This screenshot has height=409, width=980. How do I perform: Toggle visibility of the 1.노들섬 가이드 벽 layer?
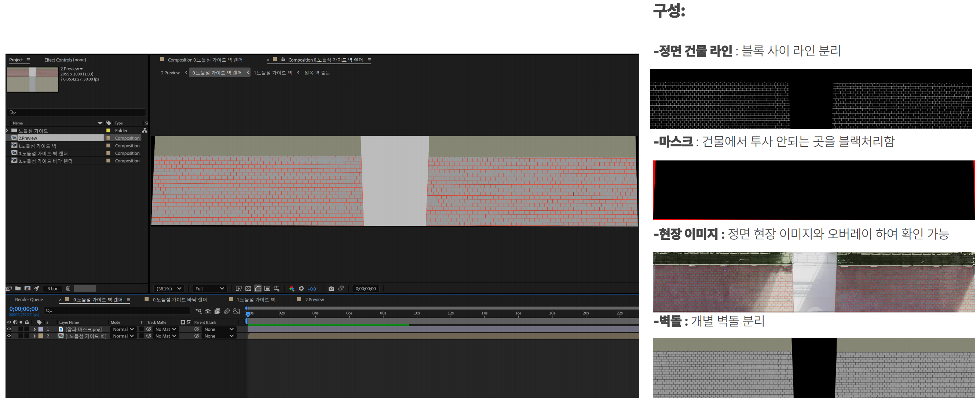click(9, 336)
